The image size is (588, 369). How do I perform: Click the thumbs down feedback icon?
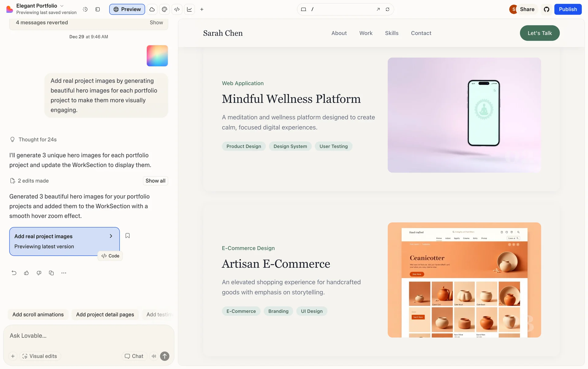(x=39, y=273)
